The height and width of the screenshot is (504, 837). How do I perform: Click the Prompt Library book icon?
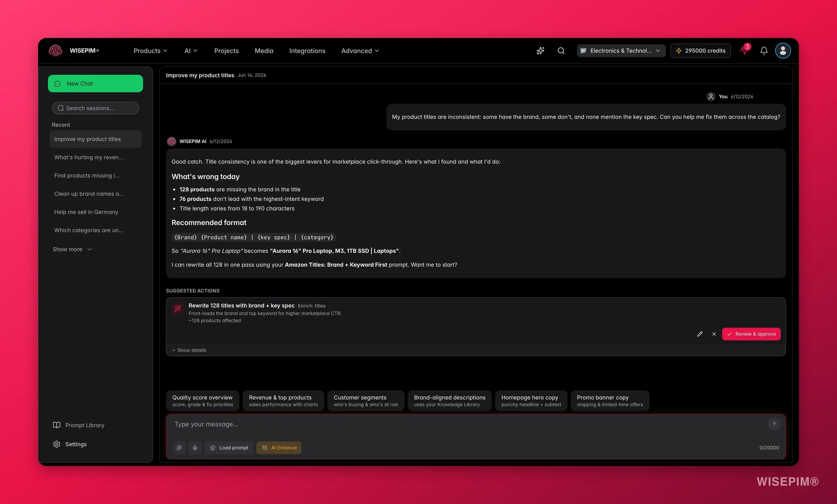56,425
